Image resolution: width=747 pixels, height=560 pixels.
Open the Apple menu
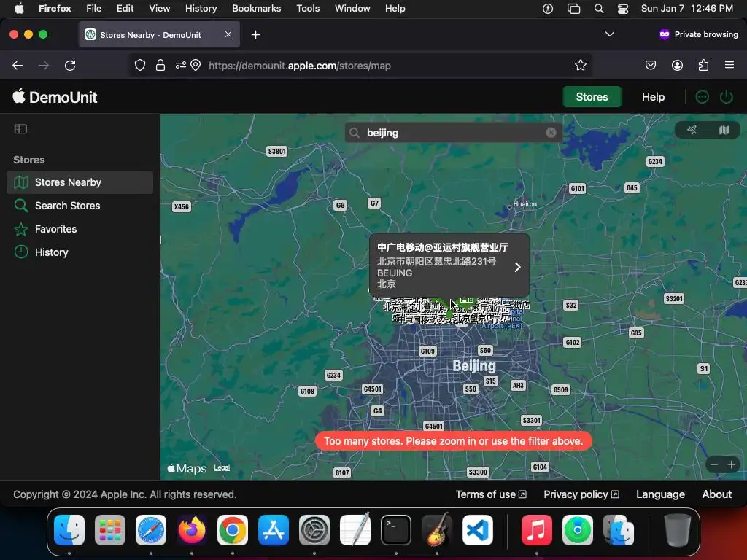tap(19, 9)
